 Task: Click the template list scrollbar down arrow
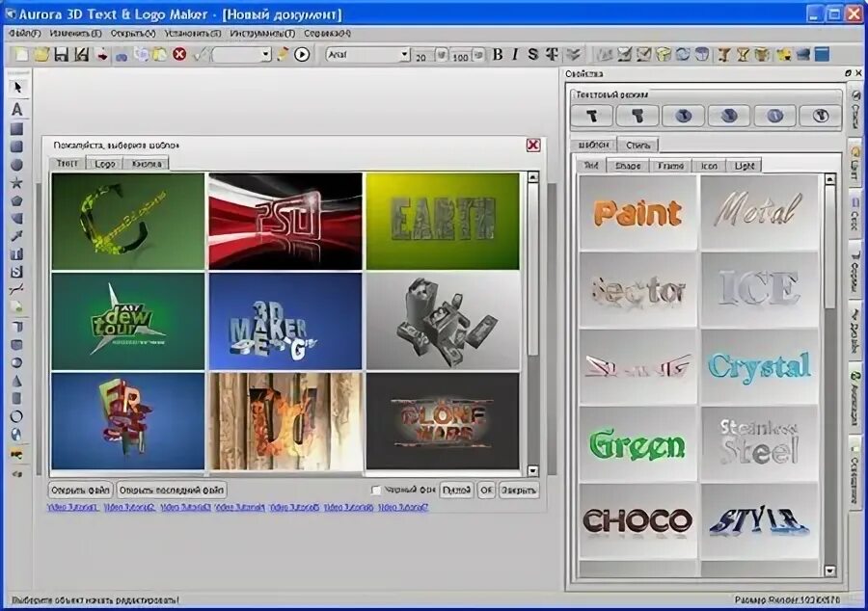coord(533,470)
